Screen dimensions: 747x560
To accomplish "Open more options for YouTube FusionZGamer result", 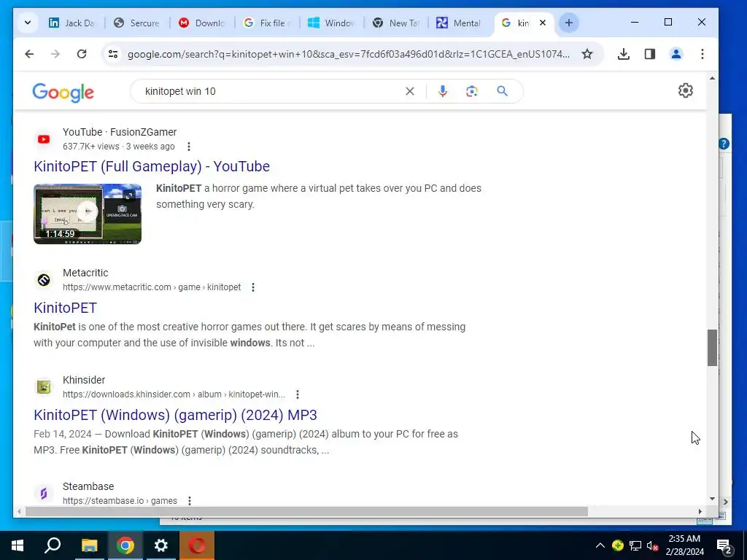I will [x=189, y=147].
